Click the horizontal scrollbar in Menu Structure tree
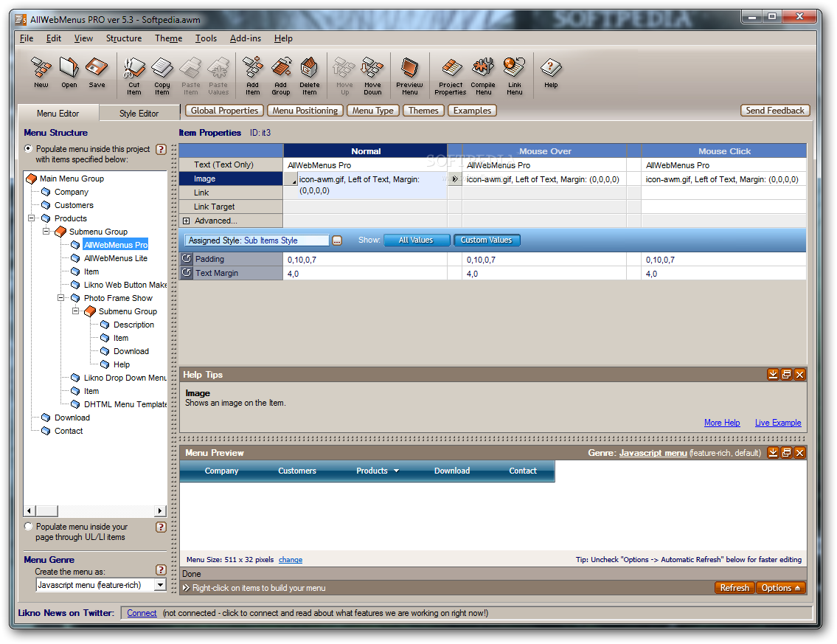The width and height of the screenshot is (837, 644). coord(95,510)
